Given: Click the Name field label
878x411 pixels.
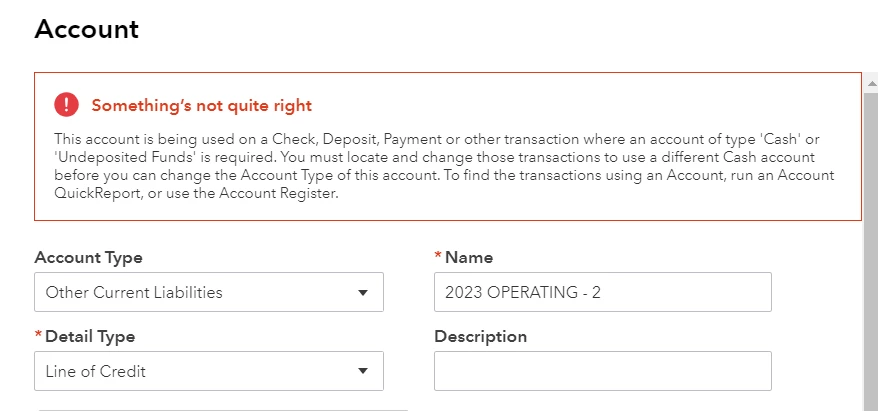Looking at the screenshot, I should pos(469,258).
